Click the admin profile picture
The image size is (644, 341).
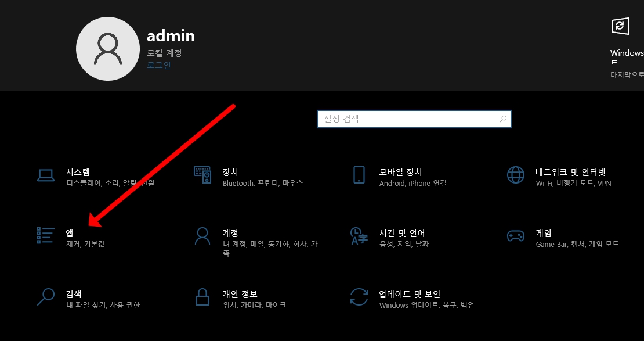click(x=108, y=48)
